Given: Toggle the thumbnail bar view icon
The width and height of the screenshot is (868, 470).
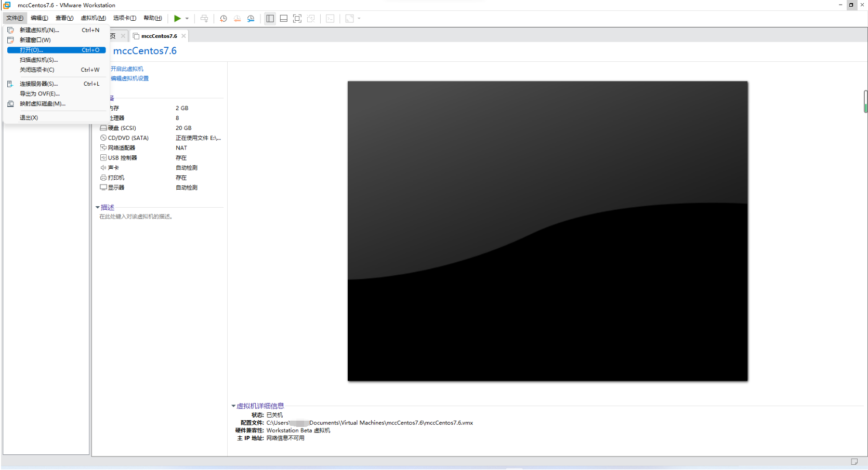Looking at the screenshot, I should (284, 19).
